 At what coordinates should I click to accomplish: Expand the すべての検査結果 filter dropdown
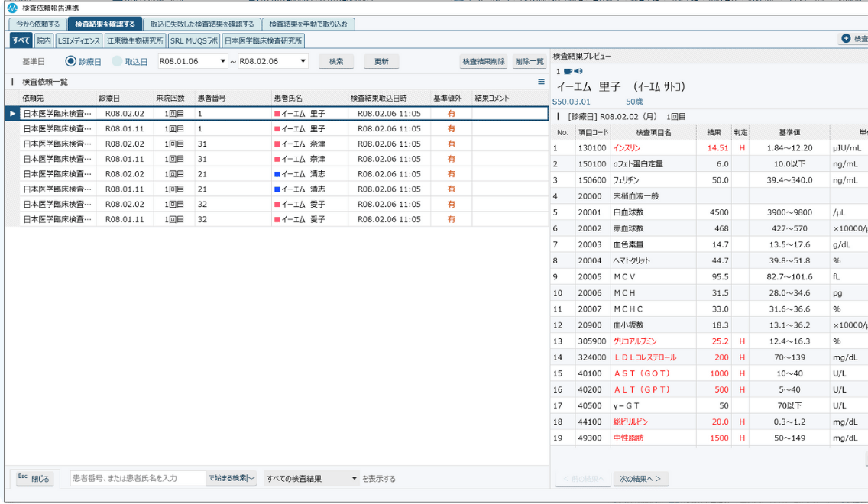(355, 479)
